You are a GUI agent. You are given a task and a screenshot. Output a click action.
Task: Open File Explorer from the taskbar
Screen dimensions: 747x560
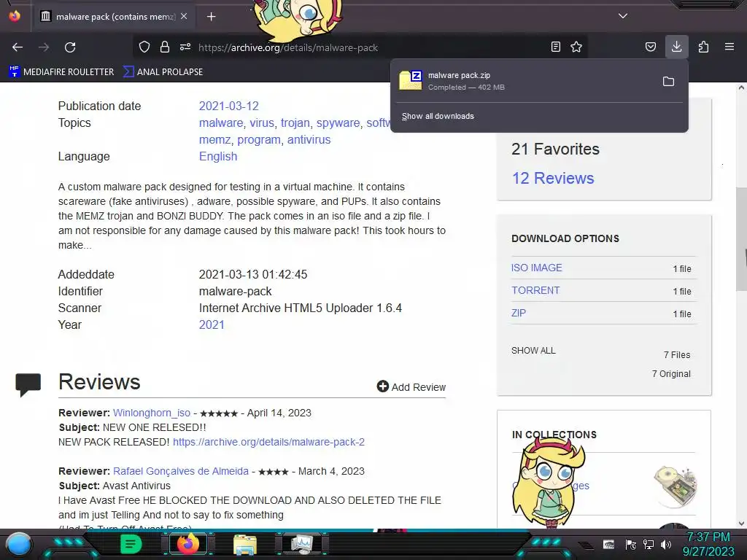point(245,544)
